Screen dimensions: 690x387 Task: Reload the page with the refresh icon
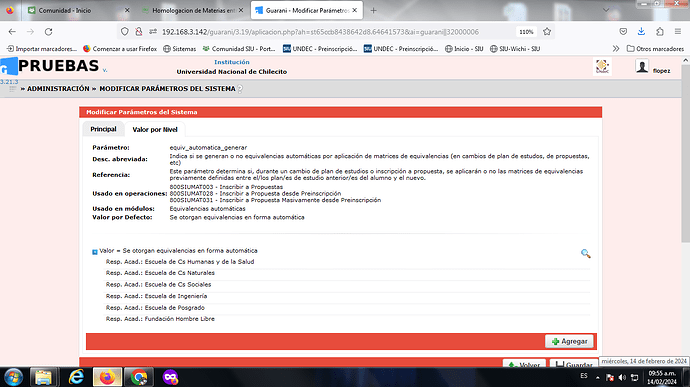point(48,32)
